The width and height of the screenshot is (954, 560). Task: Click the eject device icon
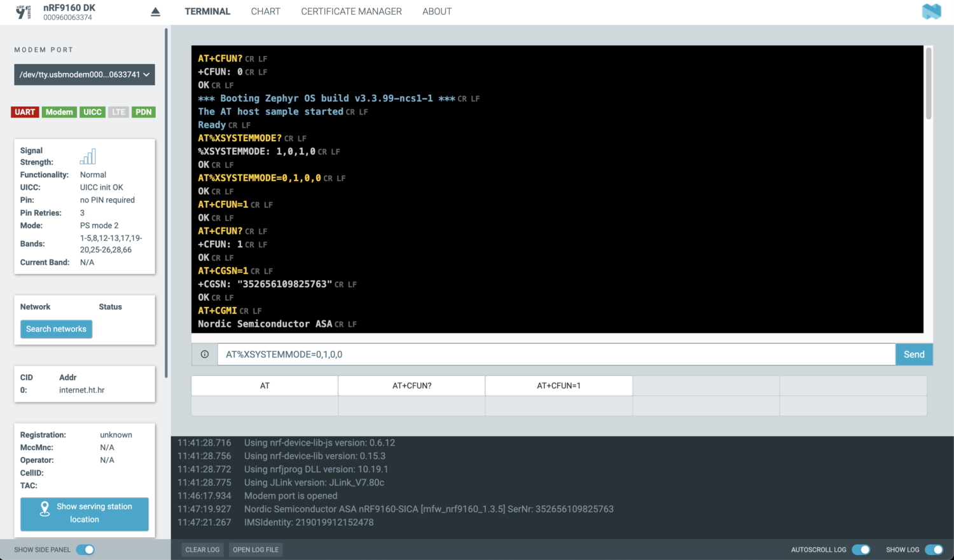pos(155,12)
